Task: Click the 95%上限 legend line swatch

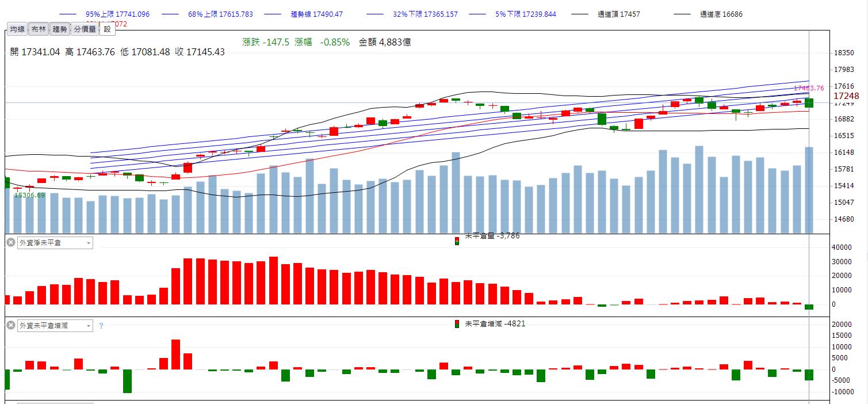Action: point(68,14)
